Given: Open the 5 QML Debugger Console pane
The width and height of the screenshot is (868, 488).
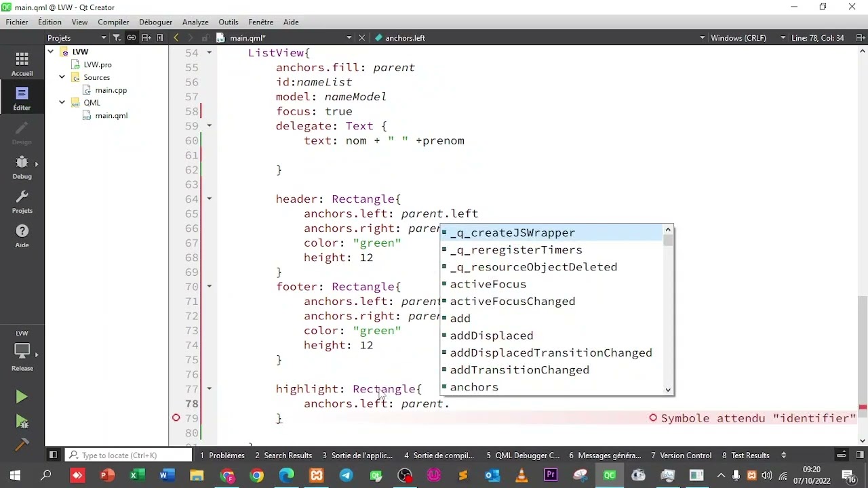Looking at the screenshot, I should [x=523, y=455].
